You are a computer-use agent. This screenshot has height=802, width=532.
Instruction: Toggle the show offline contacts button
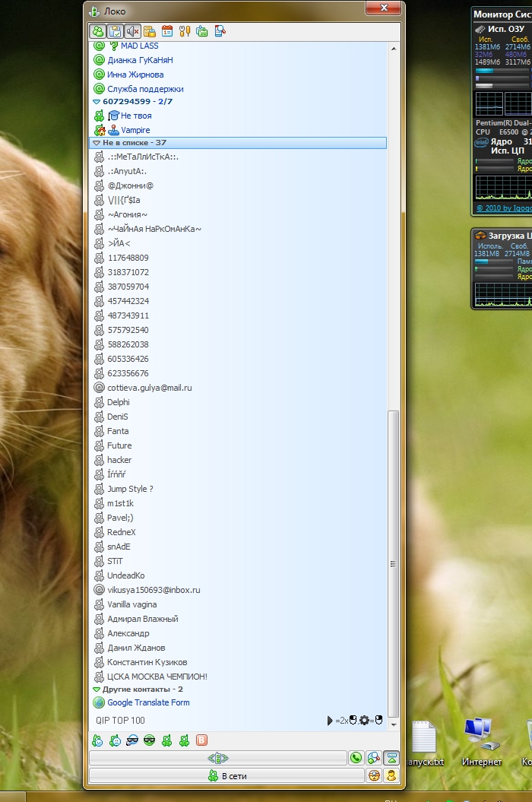pyautogui.click(x=98, y=31)
